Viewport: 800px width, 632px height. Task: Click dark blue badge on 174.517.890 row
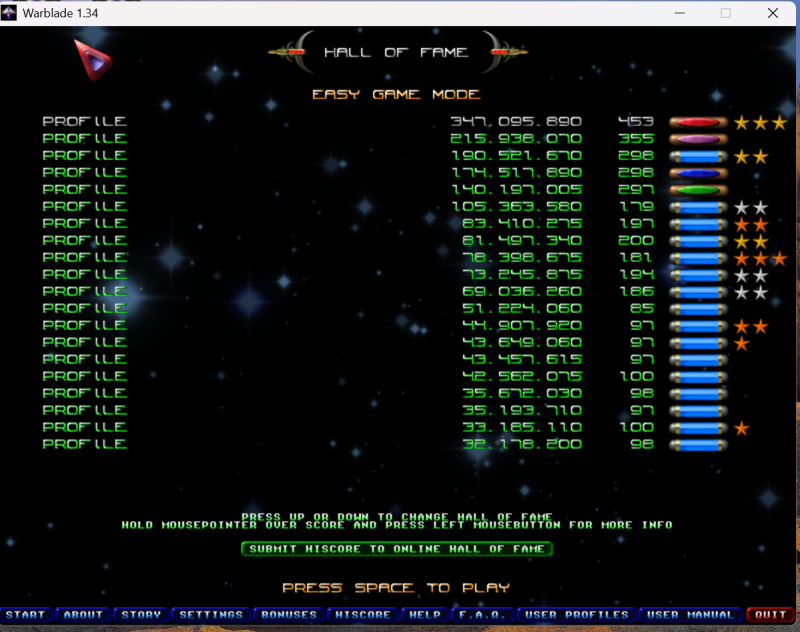[x=698, y=173]
